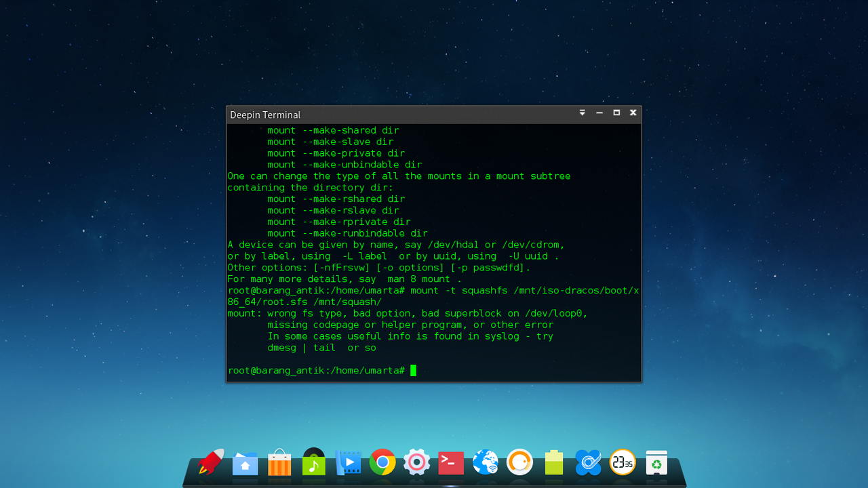Open the terminal menu dropdown arrow
This screenshot has width=868, height=488.
click(x=582, y=113)
